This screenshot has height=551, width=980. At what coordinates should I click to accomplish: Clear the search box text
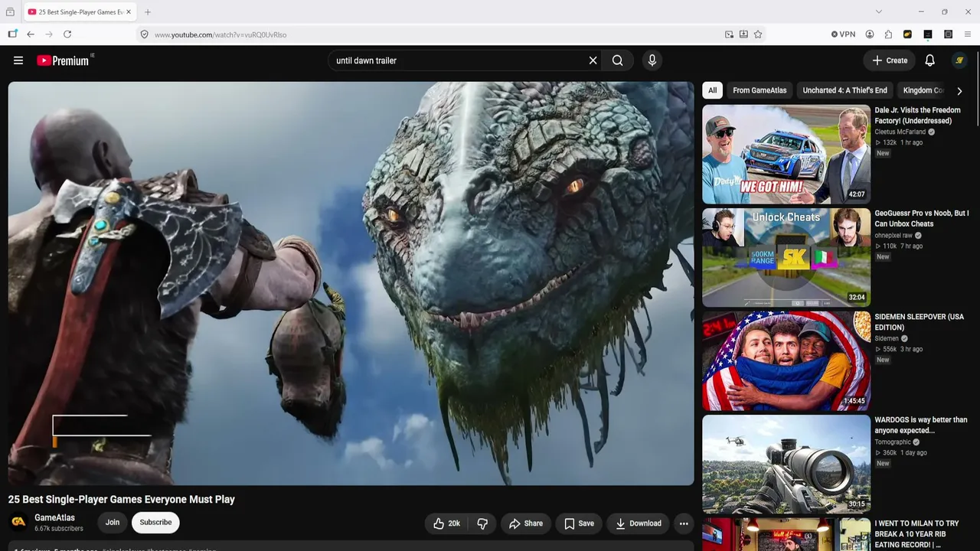(x=593, y=60)
